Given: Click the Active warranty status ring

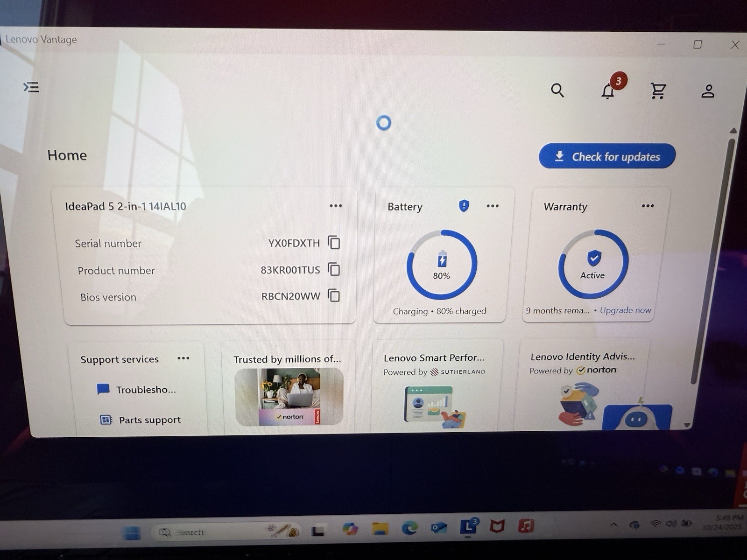Looking at the screenshot, I should tap(593, 264).
